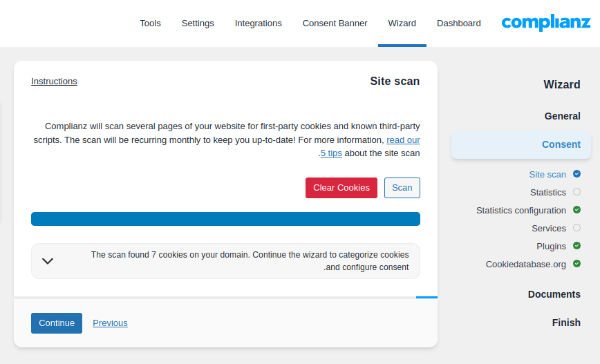
Task: Expand the scan results message chevron
Action: 48,261
